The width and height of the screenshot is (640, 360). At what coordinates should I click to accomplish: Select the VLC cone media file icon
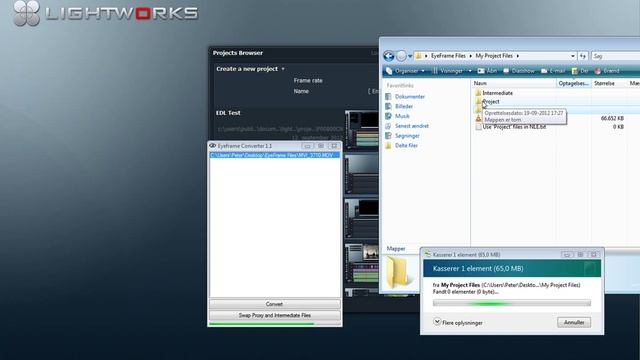click(478, 118)
